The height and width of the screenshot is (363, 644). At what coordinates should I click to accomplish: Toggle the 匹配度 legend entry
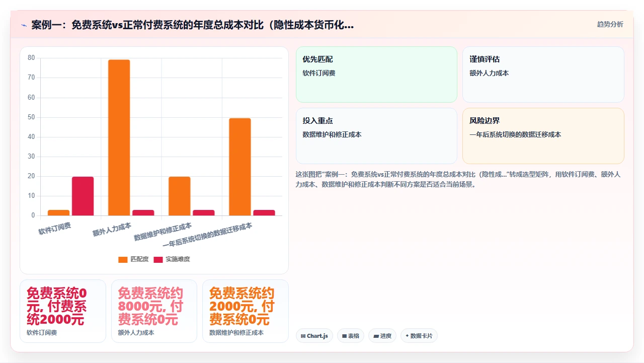[x=133, y=259]
